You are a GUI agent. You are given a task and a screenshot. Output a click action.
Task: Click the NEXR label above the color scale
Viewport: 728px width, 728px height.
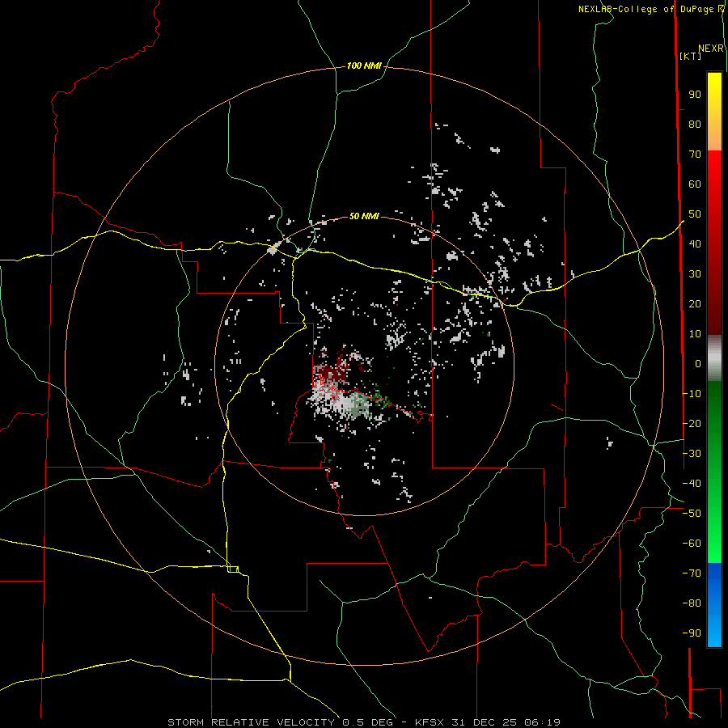pyautogui.click(x=711, y=49)
